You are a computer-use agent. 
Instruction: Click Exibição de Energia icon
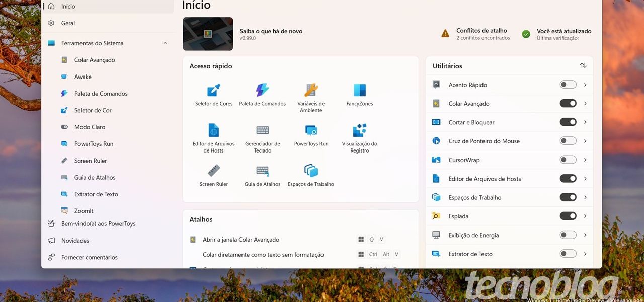pos(436,235)
